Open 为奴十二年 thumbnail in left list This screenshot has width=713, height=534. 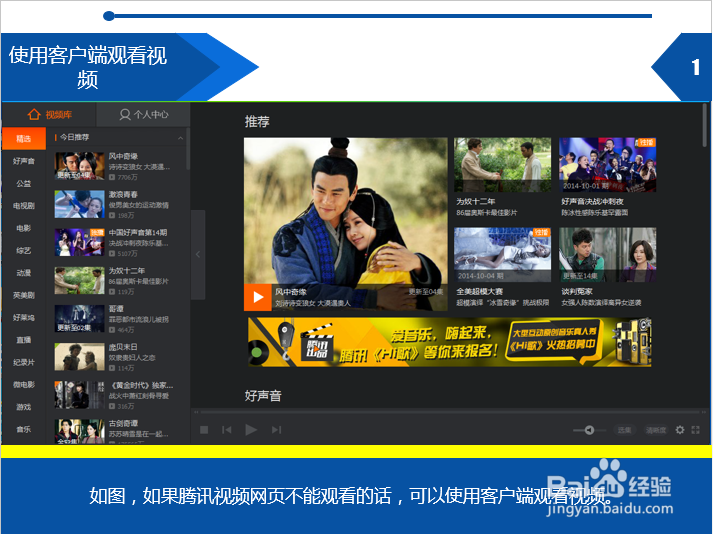tap(80, 281)
